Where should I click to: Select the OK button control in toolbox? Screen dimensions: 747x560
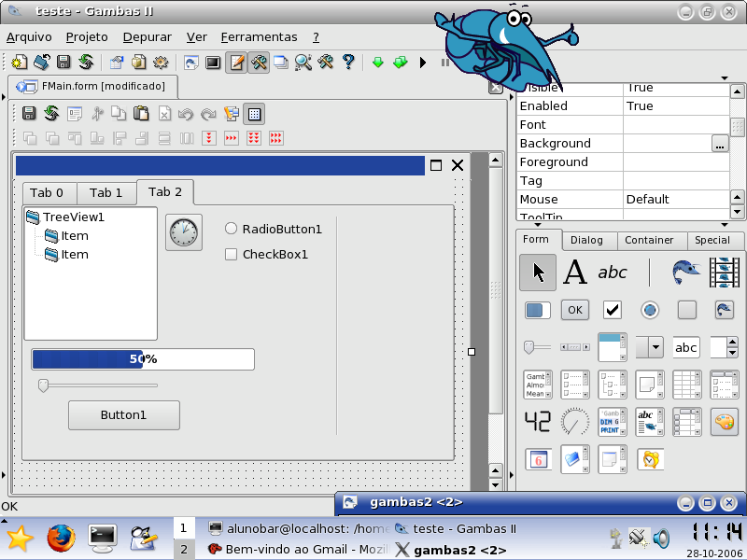tap(575, 310)
